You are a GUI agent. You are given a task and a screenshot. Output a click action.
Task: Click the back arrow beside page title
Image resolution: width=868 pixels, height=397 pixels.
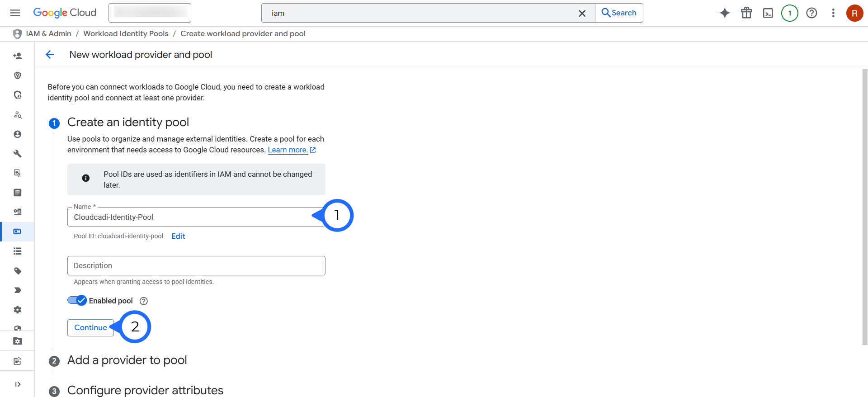tap(50, 55)
